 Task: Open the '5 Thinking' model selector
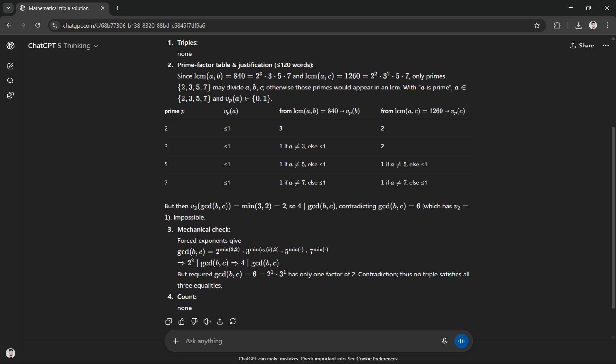pyautogui.click(x=76, y=46)
